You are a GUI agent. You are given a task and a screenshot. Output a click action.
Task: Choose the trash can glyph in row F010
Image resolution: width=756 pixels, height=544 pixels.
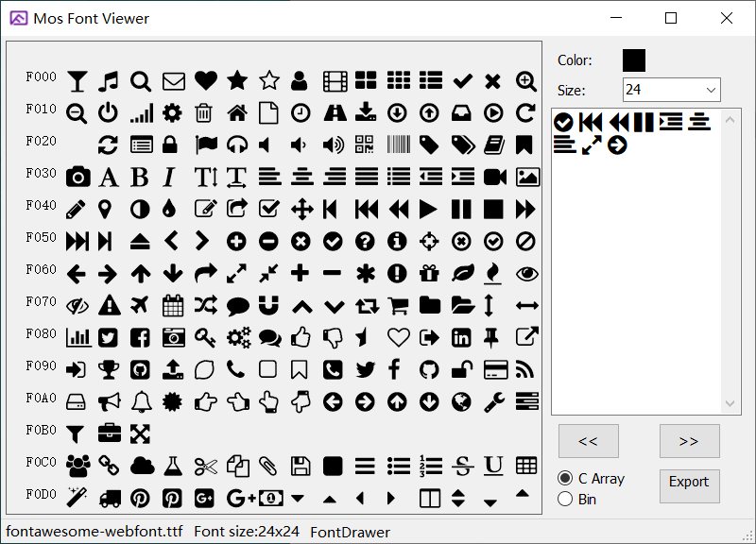tap(203, 113)
